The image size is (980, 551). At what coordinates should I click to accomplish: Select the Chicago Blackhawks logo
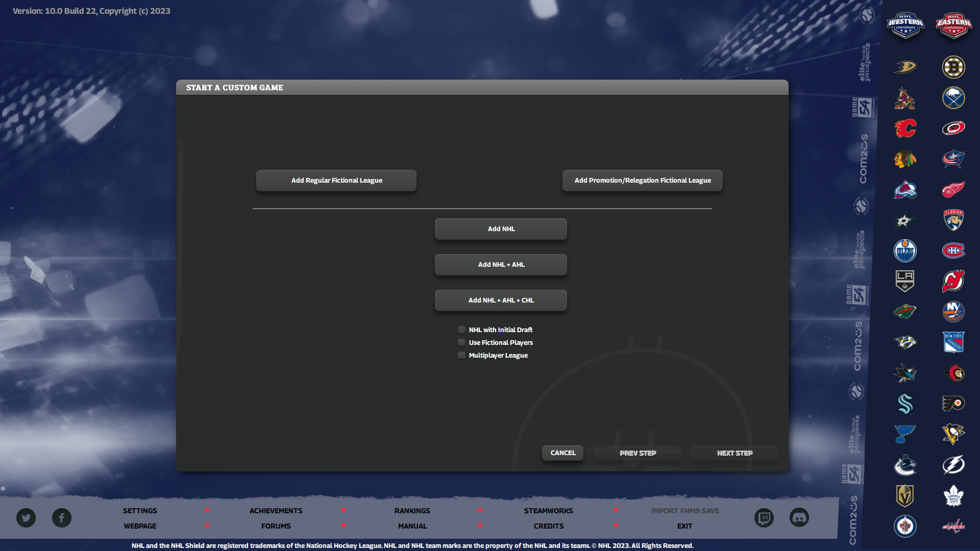[x=905, y=159]
